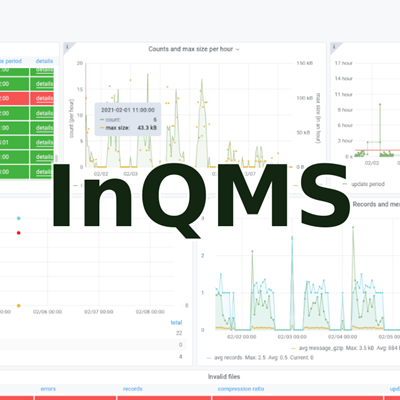Click the tooltip 'max size: 43.3 kB' value
The image size is (400, 400).
tap(147, 128)
